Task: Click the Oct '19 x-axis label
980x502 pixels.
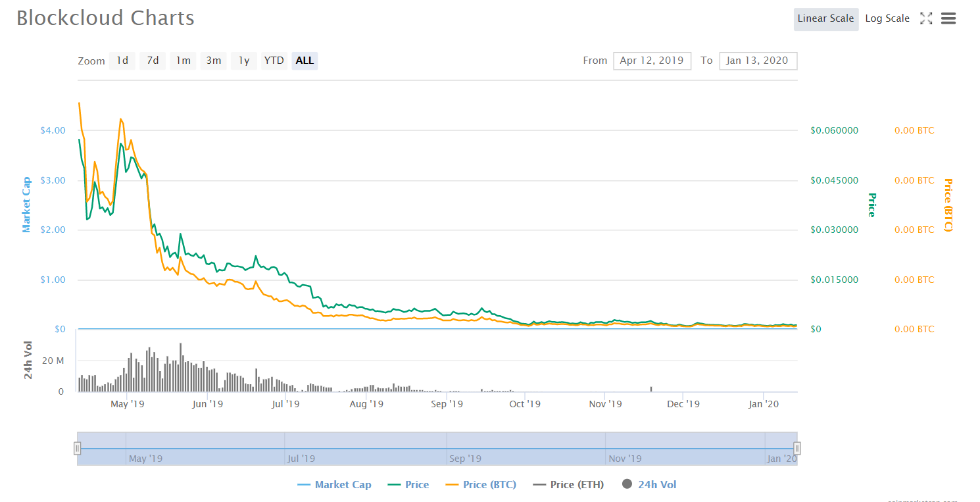Action: [x=526, y=404]
